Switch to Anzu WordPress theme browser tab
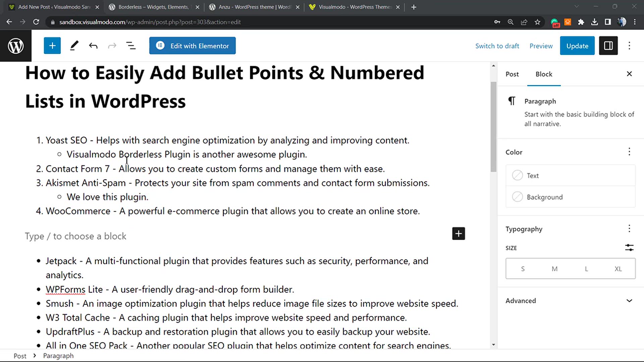 coord(254,7)
